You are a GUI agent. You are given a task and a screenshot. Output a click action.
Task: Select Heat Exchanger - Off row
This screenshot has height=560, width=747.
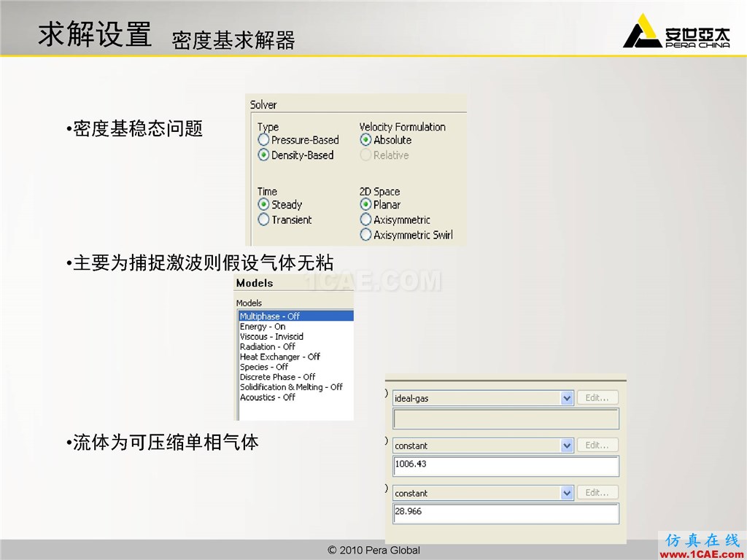click(296, 357)
